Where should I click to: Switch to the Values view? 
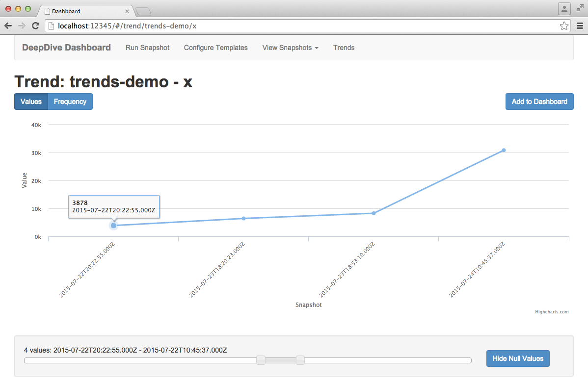(31, 102)
